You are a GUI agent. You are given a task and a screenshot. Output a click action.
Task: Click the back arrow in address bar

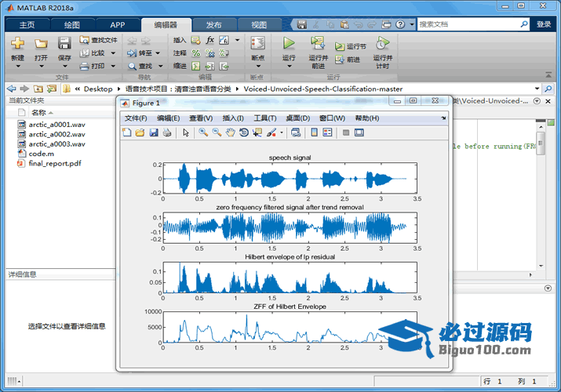(x=12, y=89)
